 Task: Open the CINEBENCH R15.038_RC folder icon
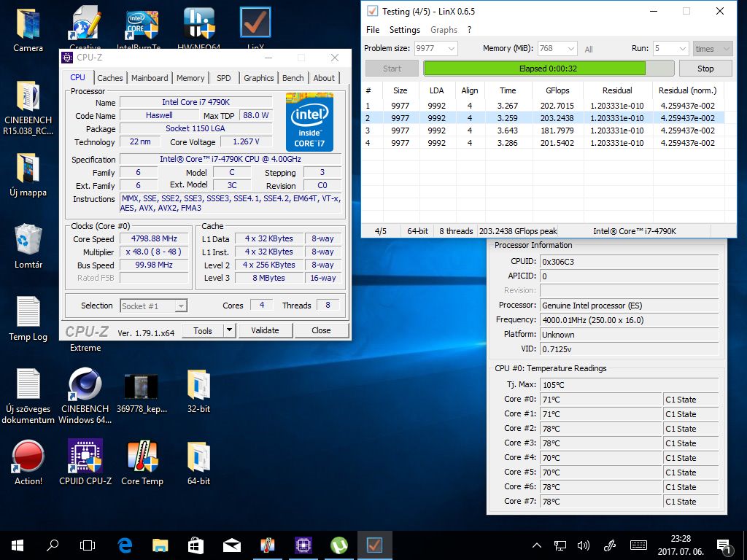click(28, 107)
